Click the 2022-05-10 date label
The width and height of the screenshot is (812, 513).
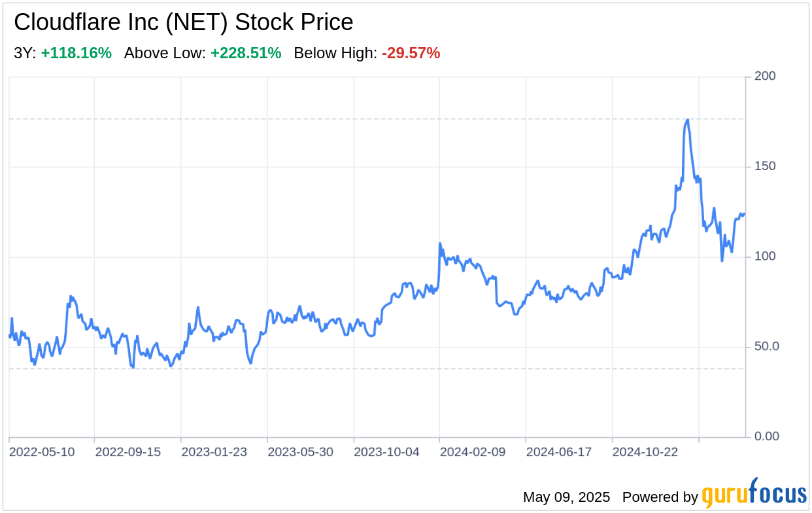click(42, 452)
